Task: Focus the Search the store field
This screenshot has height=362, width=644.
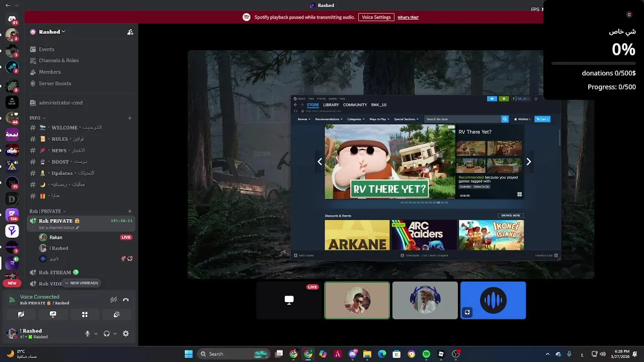Action: tap(463, 119)
